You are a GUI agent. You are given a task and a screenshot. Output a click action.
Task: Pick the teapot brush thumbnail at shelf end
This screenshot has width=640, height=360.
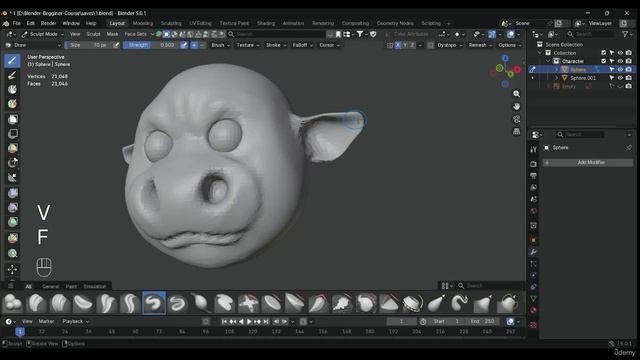point(507,303)
